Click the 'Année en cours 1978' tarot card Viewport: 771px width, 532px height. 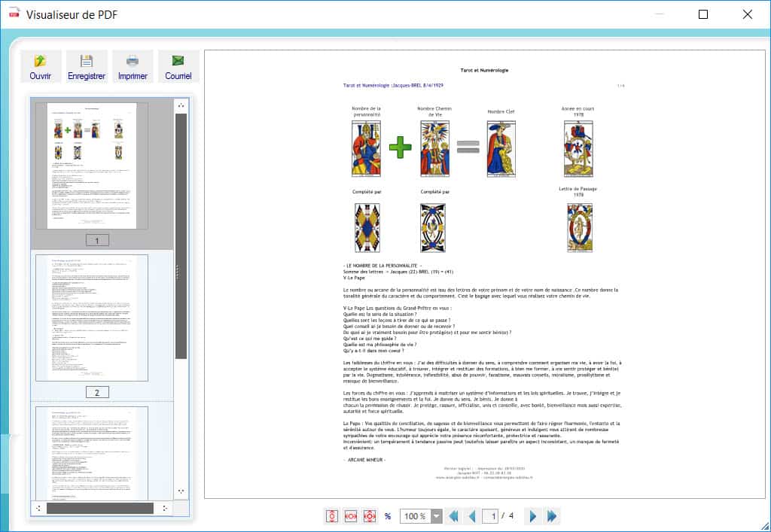coord(578,149)
